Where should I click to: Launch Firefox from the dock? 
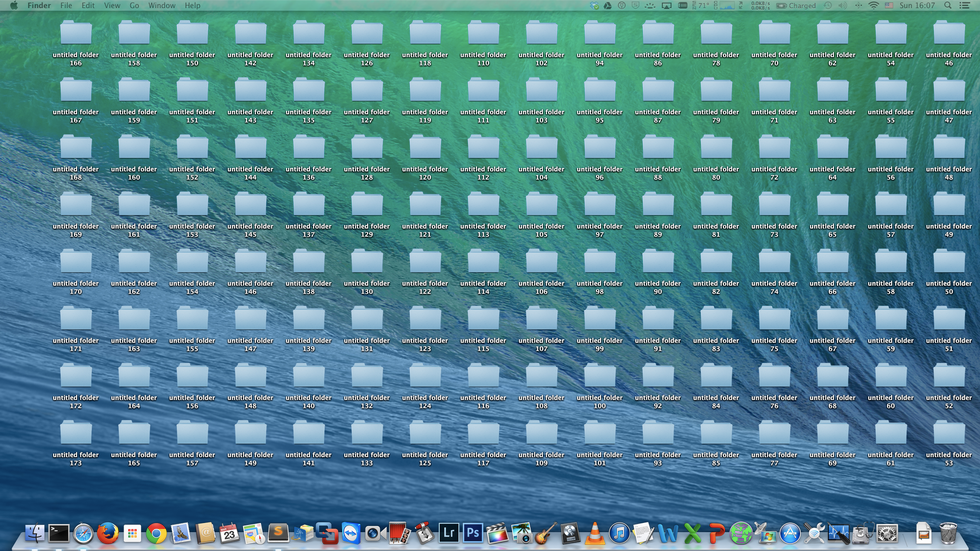pos(107,533)
